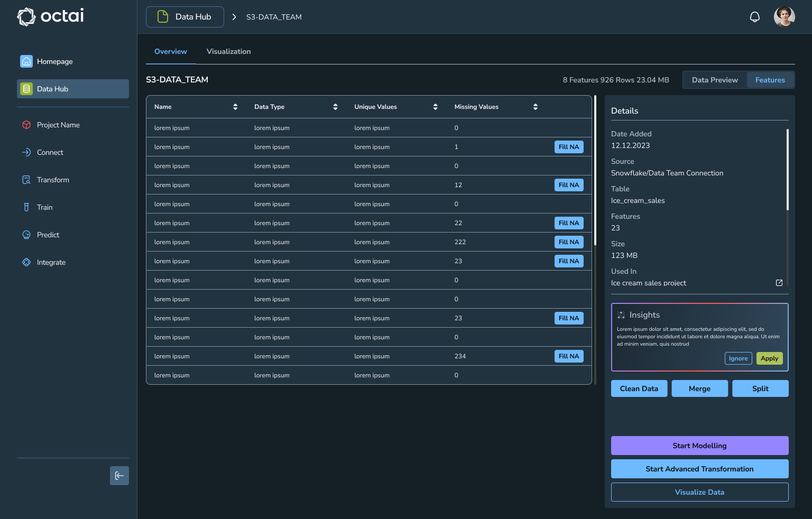This screenshot has width=812, height=519.
Task: Open the notifications bell
Action: click(x=755, y=17)
